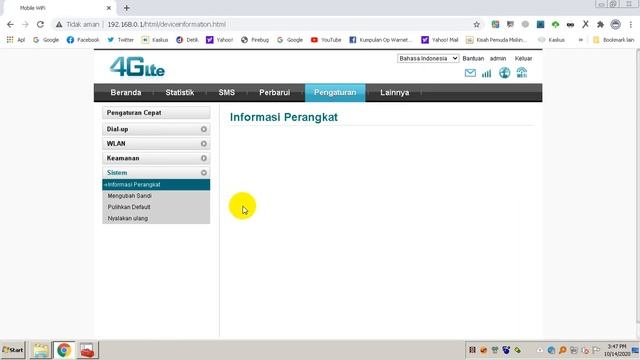Select Informasi Perangkat in sidebar
Viewport: 640px width, 360px height.
coord(156,184)
